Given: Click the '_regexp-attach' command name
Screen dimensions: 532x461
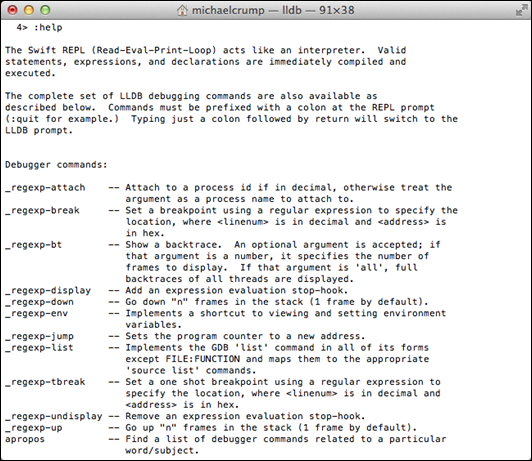Looking at the screenshot, I should [x=45, y=188].
